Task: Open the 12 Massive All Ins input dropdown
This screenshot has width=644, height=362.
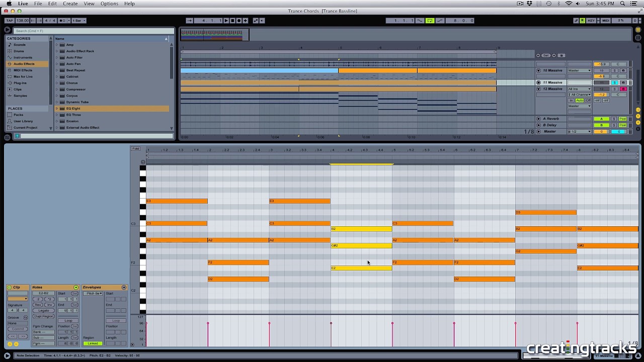Action: (x=580, y=89)
